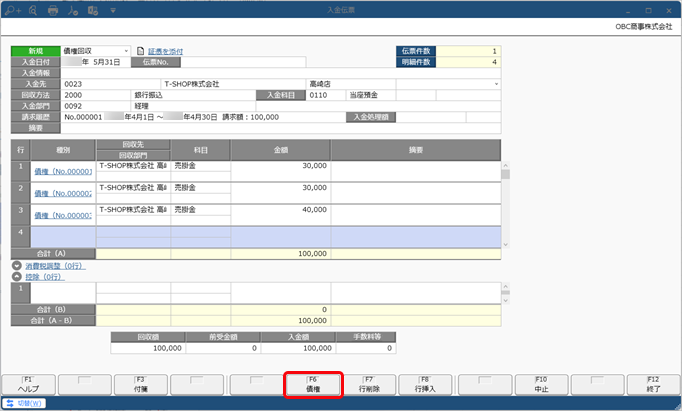The image size is (682, 411).
Task: Click the F8 行挿入 button
Action: tap(425, 384)
